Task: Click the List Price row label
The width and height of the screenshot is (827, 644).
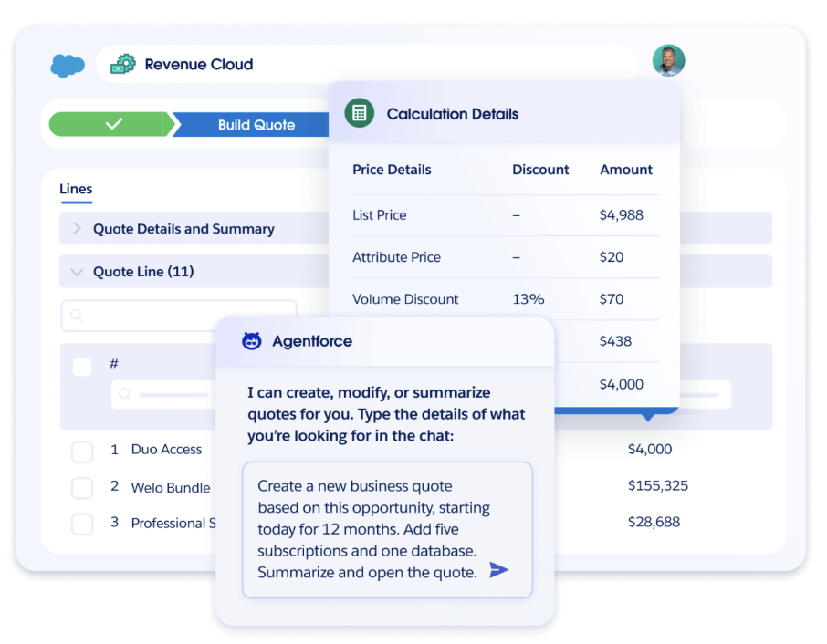Action: 379,215
